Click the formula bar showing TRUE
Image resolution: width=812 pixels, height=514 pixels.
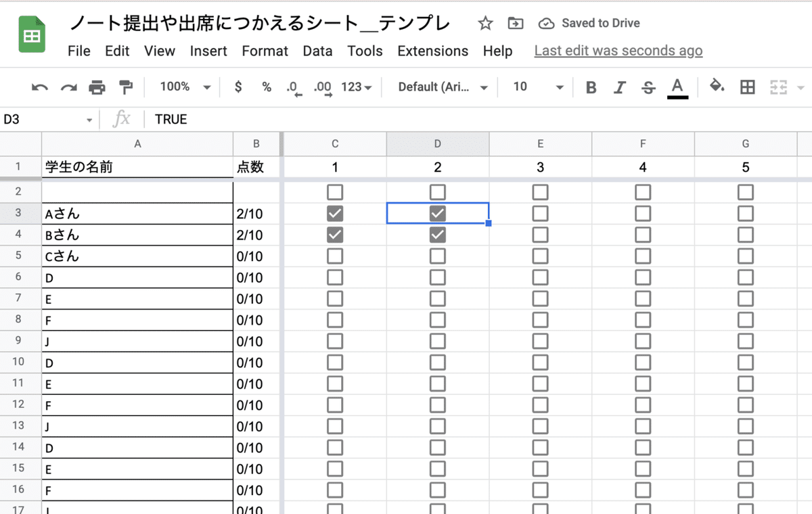[477, 119]
